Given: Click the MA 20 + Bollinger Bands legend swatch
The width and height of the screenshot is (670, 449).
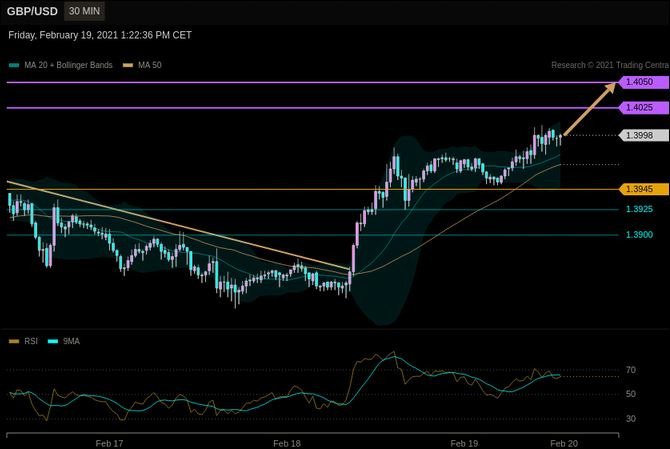Looking at the screenshot, I should tap(14, 65).
